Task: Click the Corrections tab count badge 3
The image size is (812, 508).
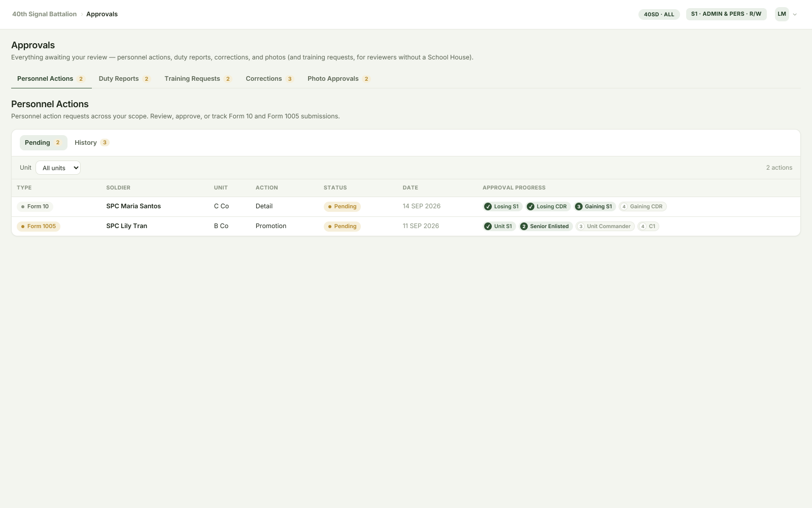Action: [290, 79]
